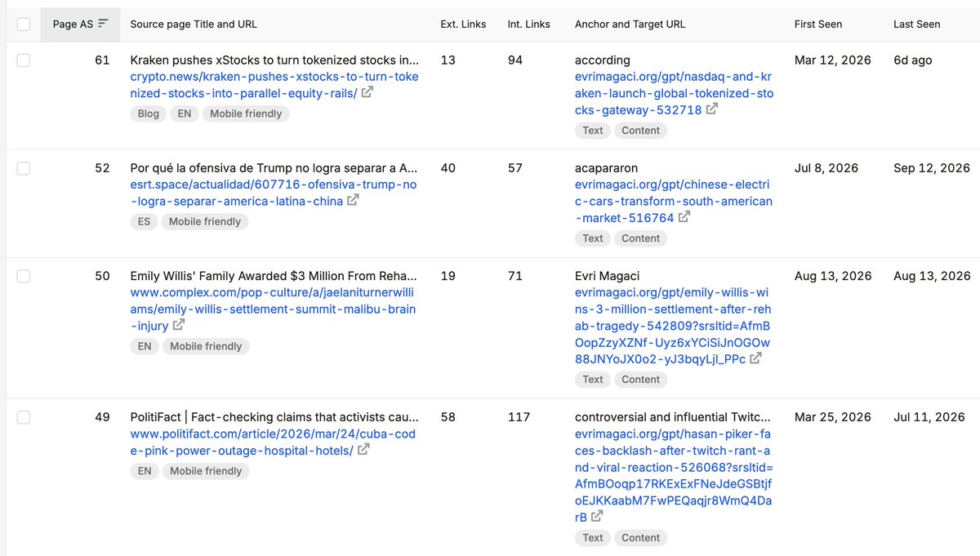Open external link icon for esrt.space source URL
Screen dimensions: 980x556
tap(353, 200)
